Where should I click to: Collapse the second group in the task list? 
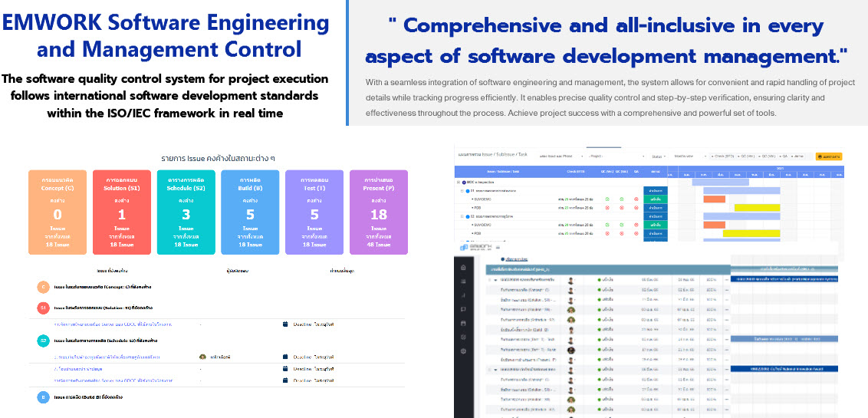coord(495,370)
